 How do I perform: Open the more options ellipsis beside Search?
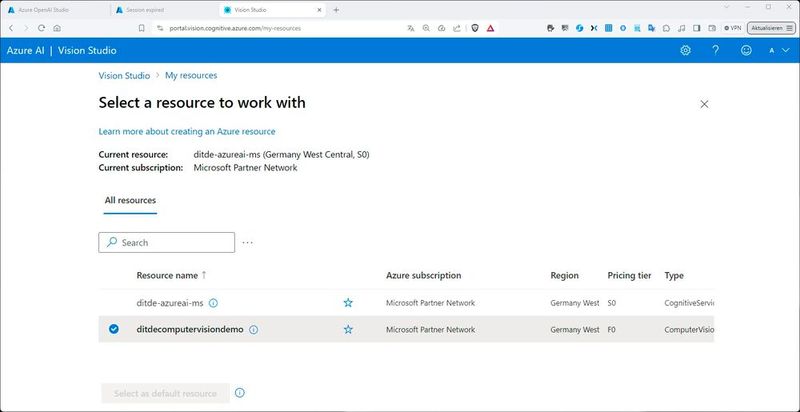point(247,243)
